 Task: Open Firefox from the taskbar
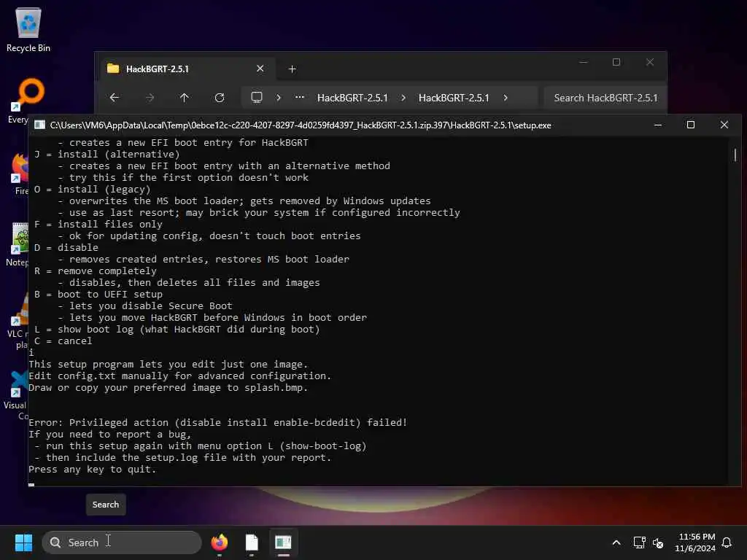(219, 542)
